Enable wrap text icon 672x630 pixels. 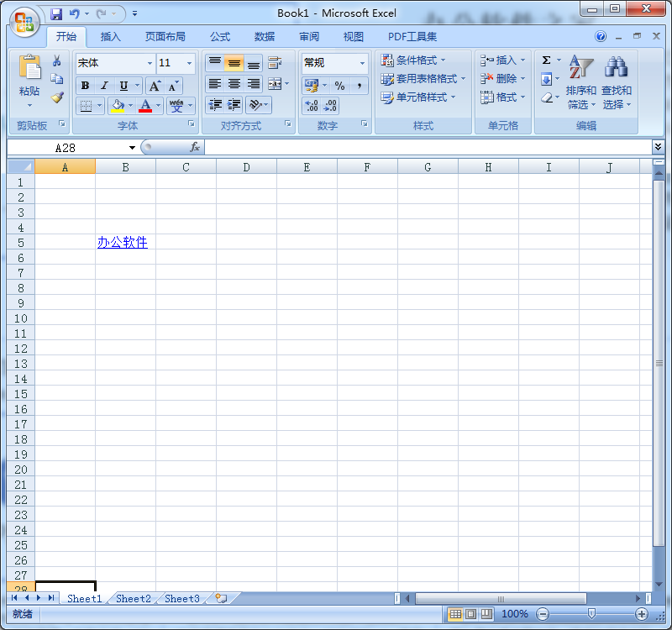coord(275,63)
